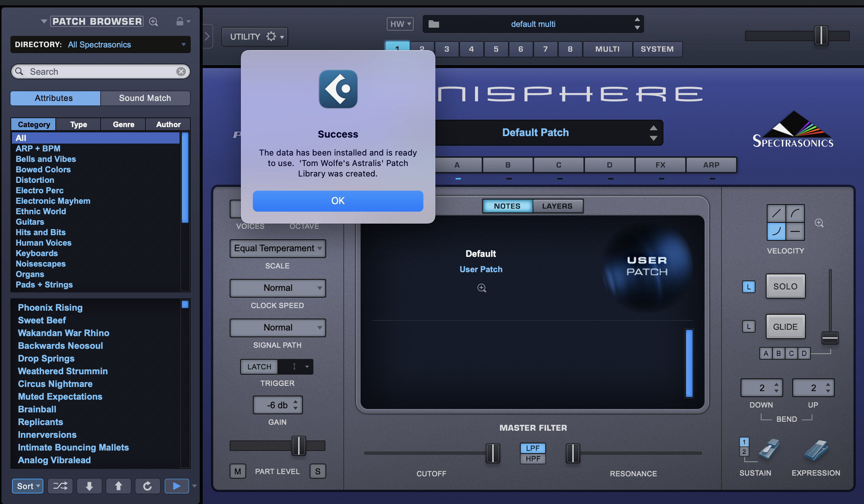
Task: Click the USER PATCH image
Action: point(647,266)
